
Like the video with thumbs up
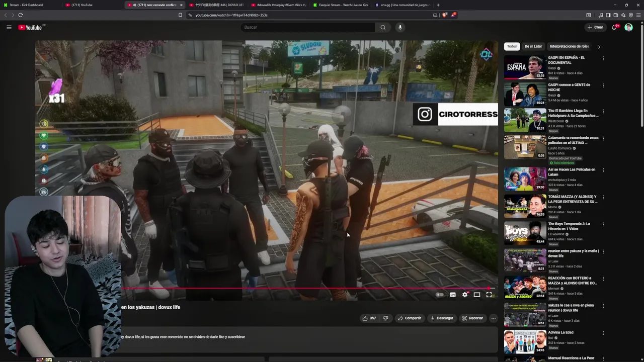[369, 318]
